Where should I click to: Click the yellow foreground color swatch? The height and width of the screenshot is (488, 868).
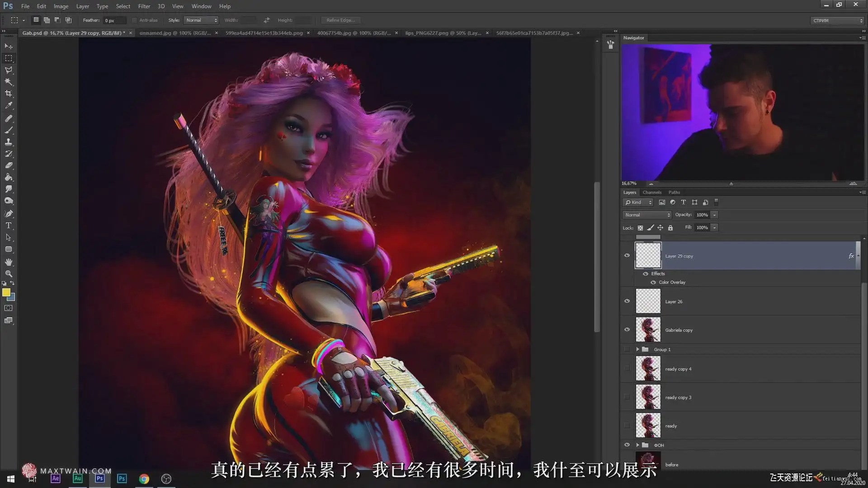6,293
